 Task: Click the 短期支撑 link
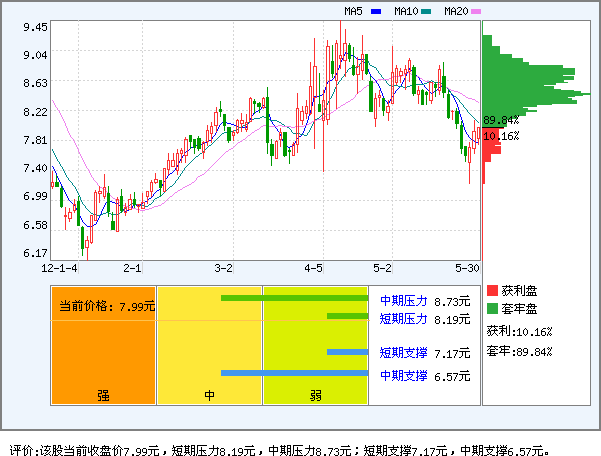404,353
